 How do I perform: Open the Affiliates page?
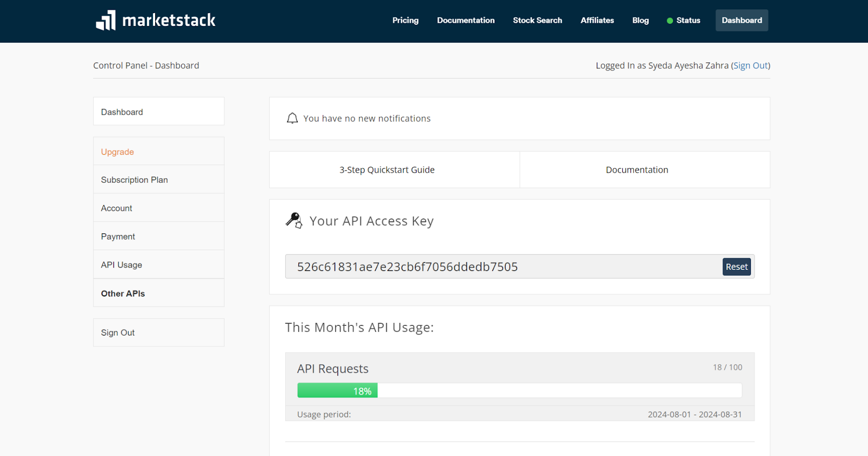tap(597, 20)
